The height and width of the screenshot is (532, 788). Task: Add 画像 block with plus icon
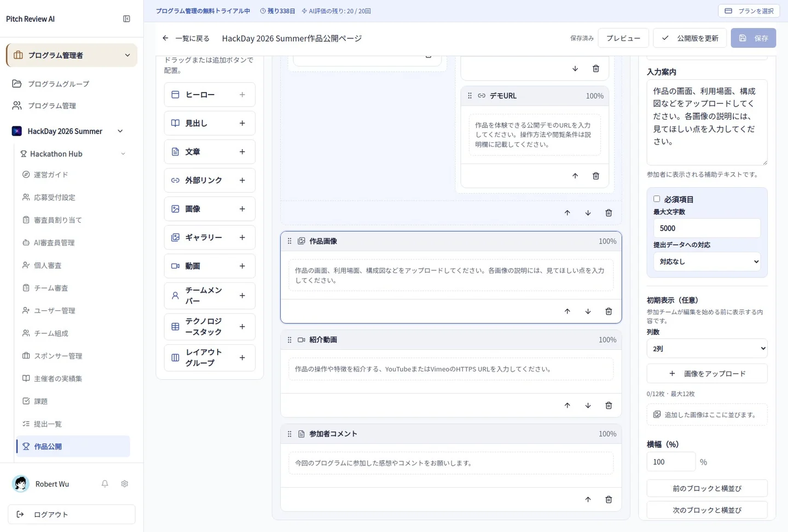[242, 209]
